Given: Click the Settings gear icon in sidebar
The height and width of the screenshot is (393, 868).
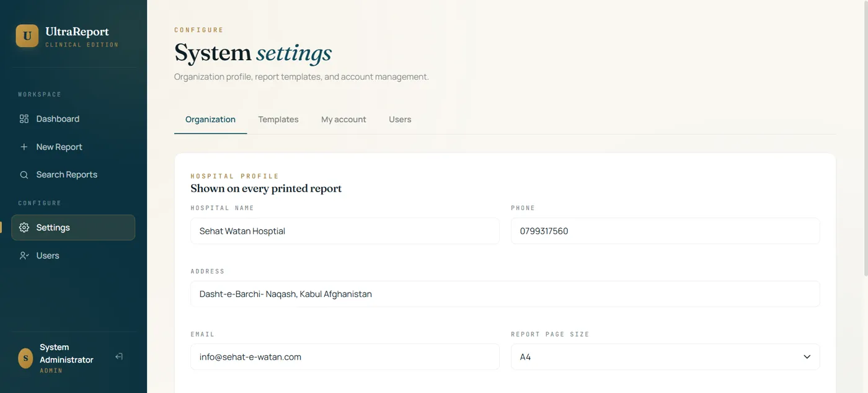Looking at the screenshot, I should (24, 227).
